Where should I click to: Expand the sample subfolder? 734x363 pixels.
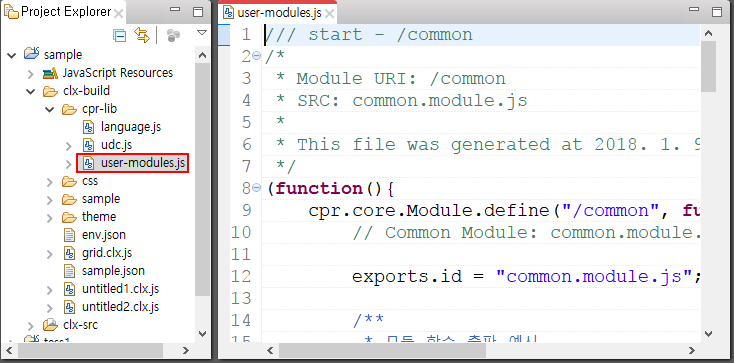click(x=50, y=200)
